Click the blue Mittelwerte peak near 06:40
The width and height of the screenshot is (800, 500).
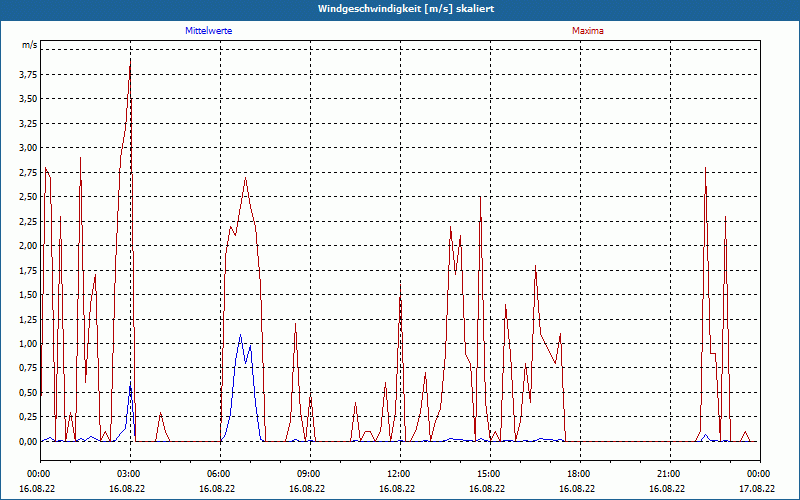click(x=240, y=336)
